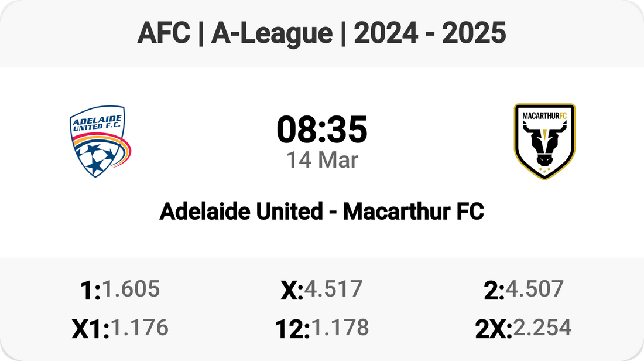Click the 14 Mar match date
This screenshot has height=361, width=644.
click(322, 160)
